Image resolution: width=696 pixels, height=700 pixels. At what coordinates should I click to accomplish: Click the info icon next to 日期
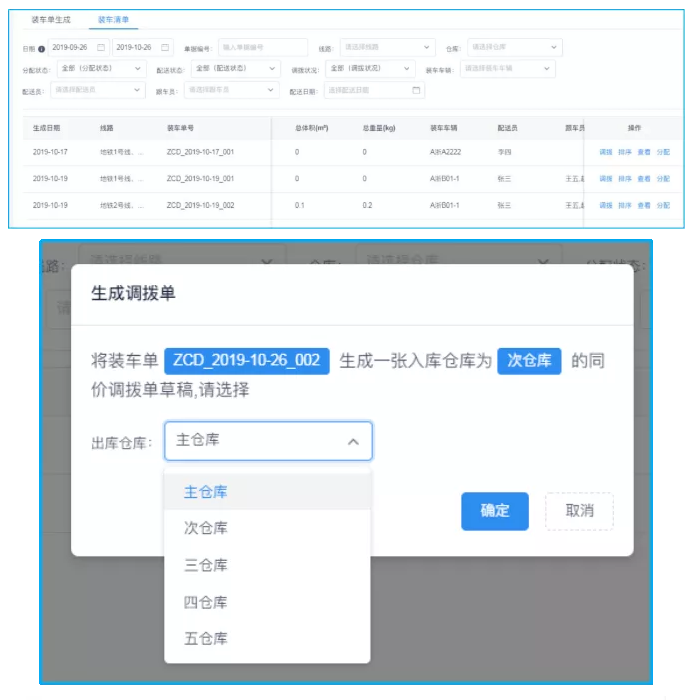(42, 49)
